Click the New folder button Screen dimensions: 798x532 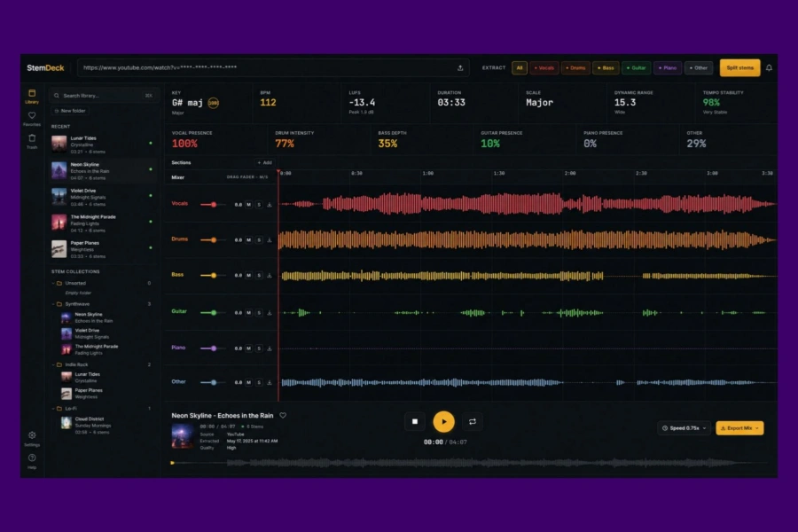[x=70, y=111]
